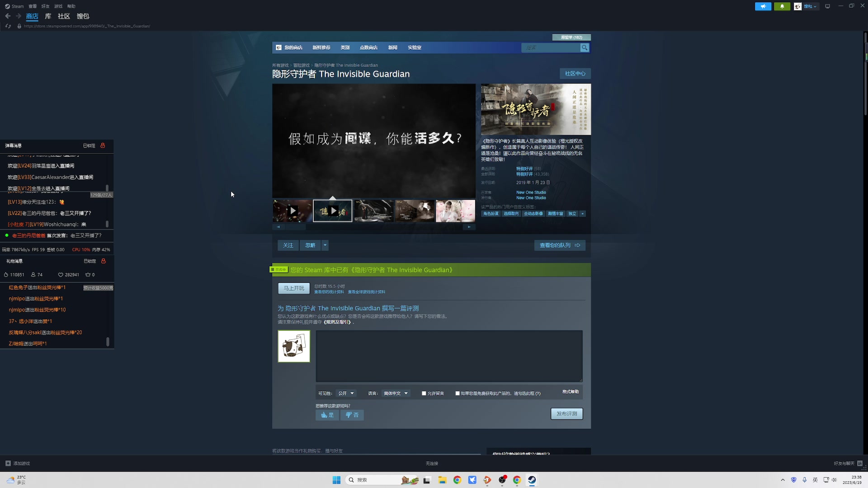Click the 马上开玩 play button
Screen dimensions: 868x488
[294, 288]
